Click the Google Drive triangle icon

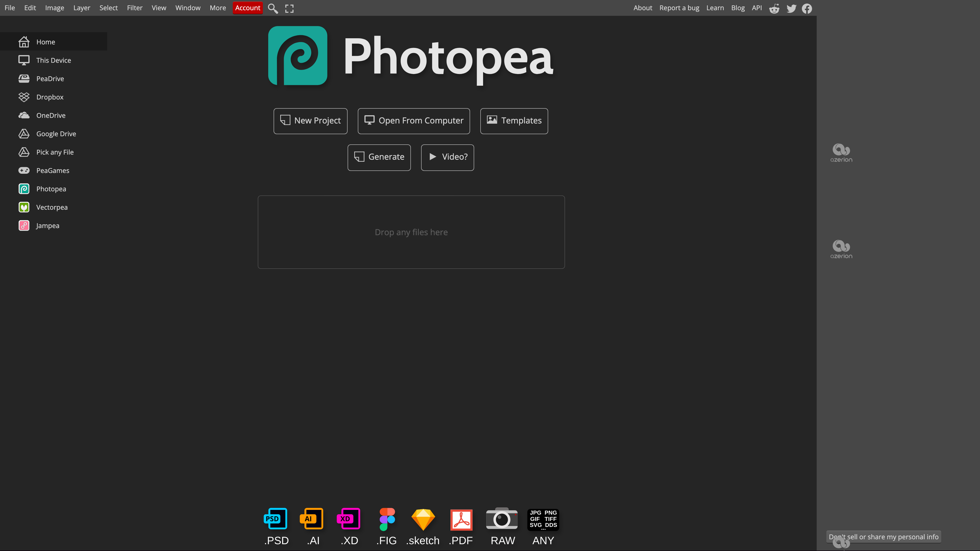point(24,133)
